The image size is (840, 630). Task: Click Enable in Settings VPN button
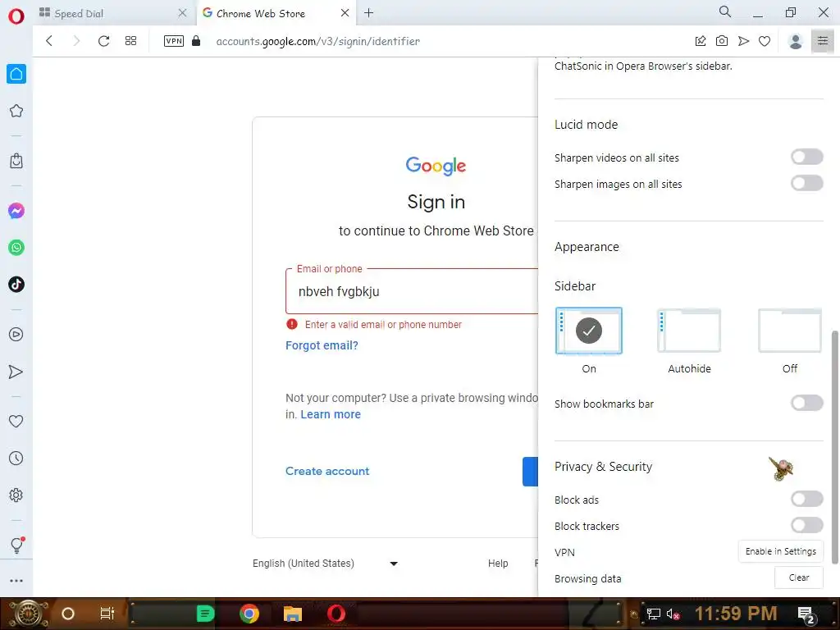coord(781,551)
